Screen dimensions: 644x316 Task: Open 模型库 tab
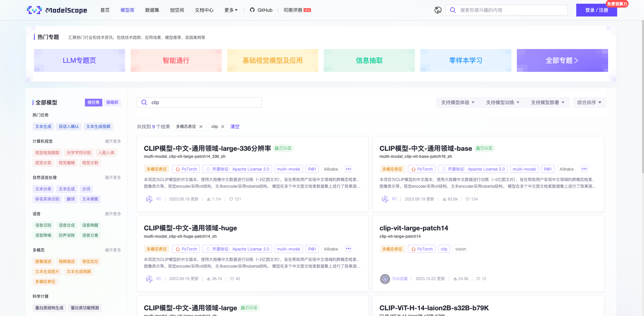click(x=127, y=10)
